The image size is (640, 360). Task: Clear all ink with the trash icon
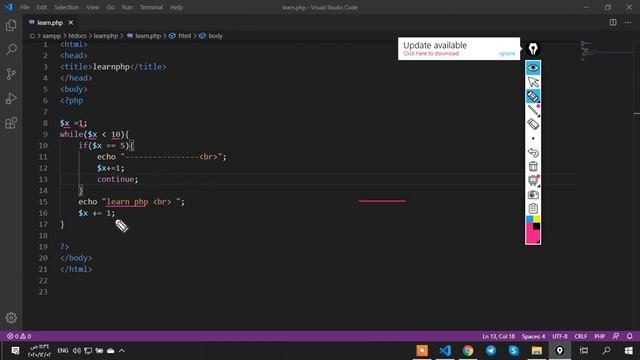(x=533, y=166)
